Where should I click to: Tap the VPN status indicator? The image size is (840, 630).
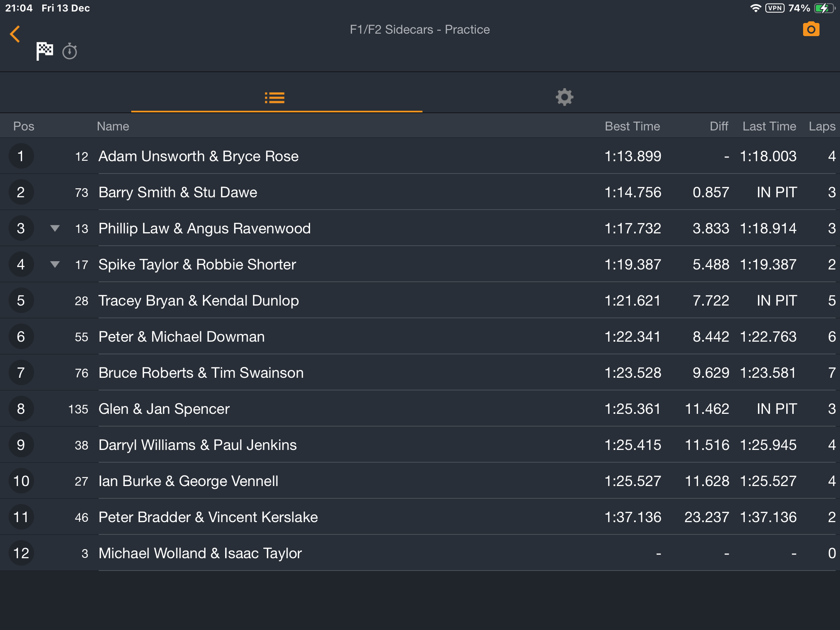pyautogui.click(x=775, y=8)
